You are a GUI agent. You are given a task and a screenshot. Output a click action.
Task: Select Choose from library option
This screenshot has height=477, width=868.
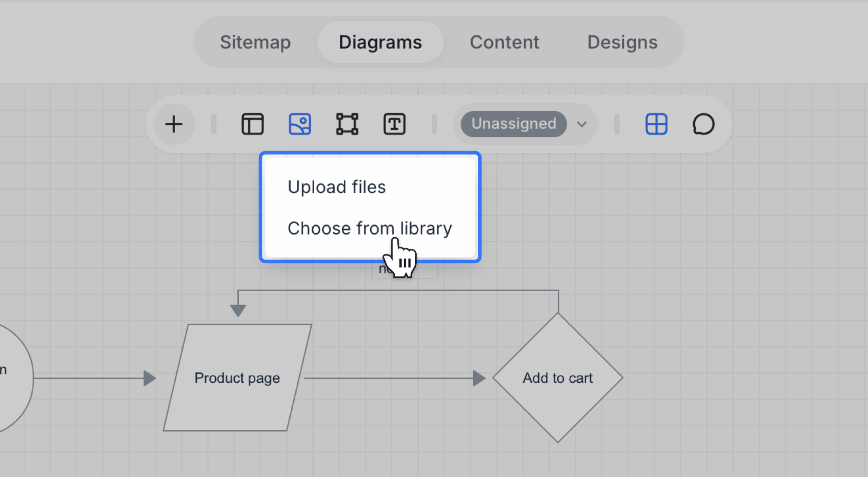(370, 228)
